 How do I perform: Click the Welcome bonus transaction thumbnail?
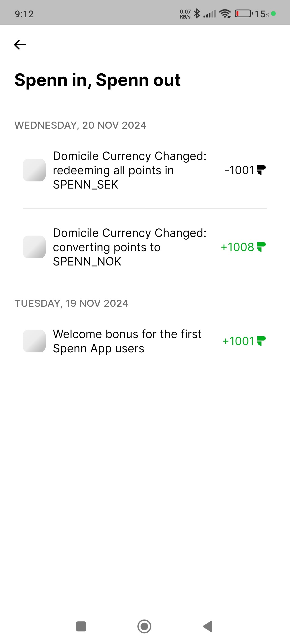(x=34, y=341)
